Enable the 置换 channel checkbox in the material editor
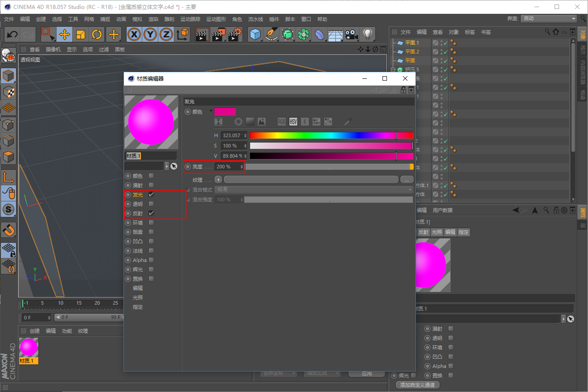588x392 pixels. (152, 279)
